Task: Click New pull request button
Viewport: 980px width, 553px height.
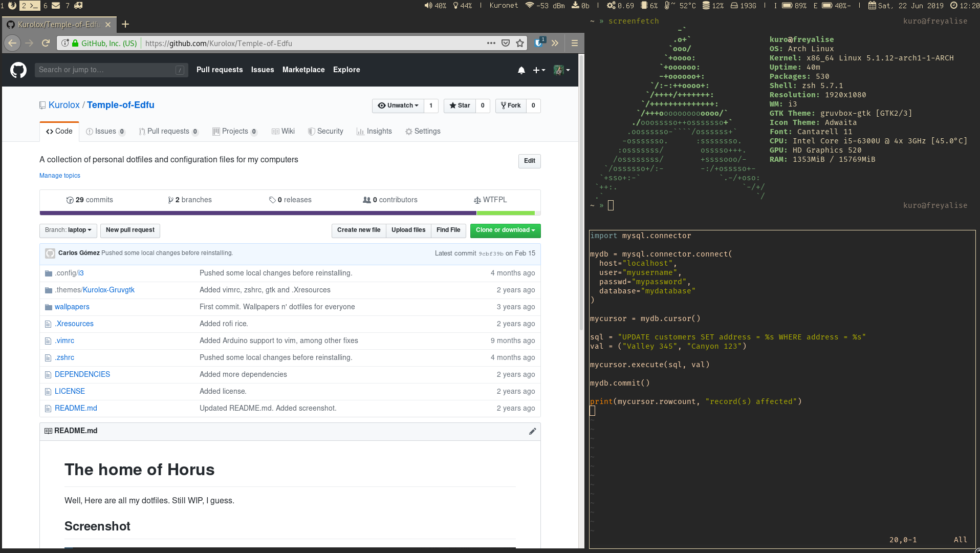Action: [130, 230]
